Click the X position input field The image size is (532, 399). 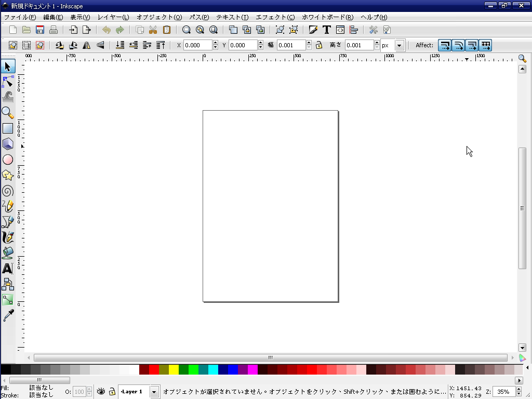(x=198, y=45)
